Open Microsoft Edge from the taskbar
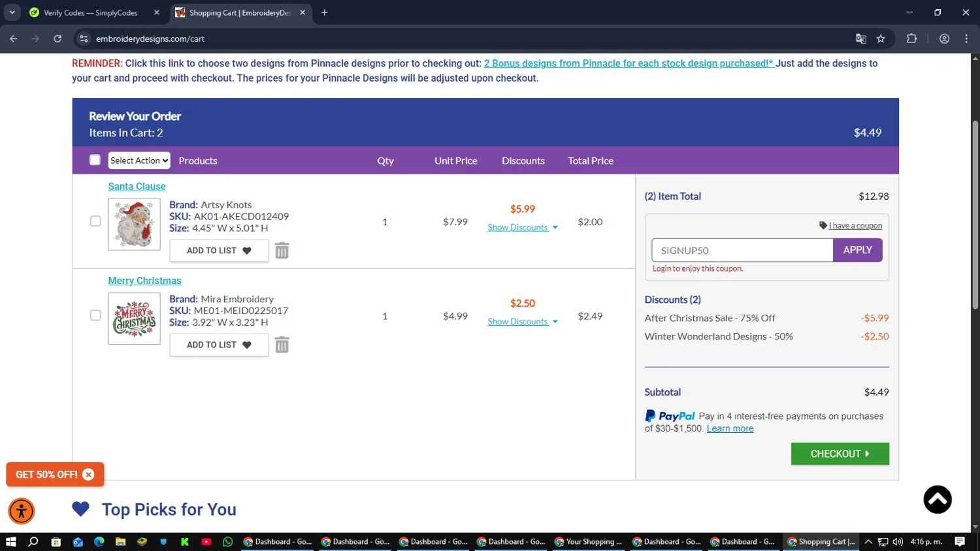The image size is (980, 551). 99,542
